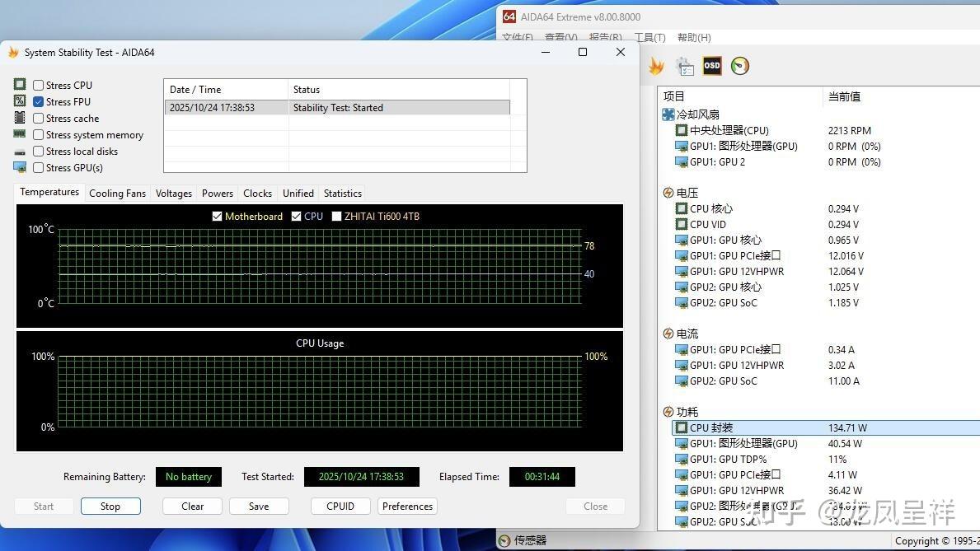Open the OSD panel toolbar icon
Viewport: 980px width, 551px height.
[x=712, y=66]
